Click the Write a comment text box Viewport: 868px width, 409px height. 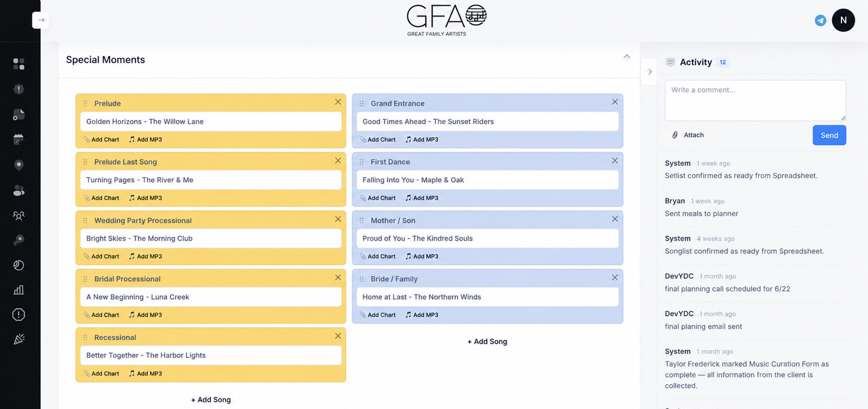755,100
